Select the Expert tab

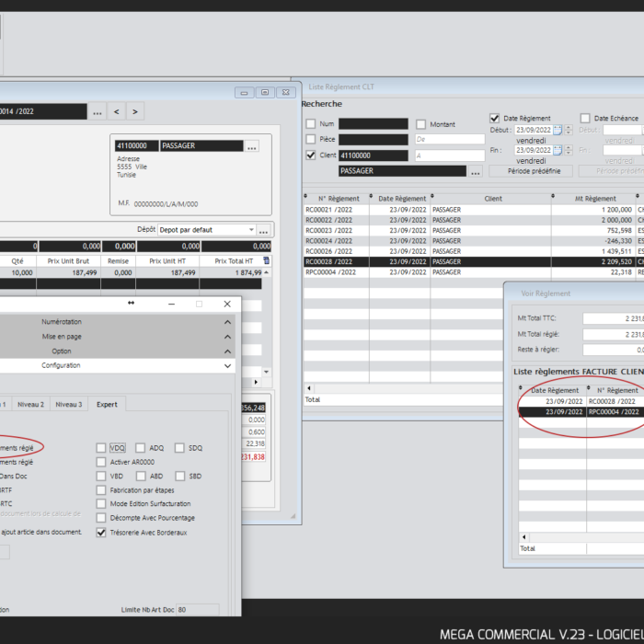click(x=107, y=405)
